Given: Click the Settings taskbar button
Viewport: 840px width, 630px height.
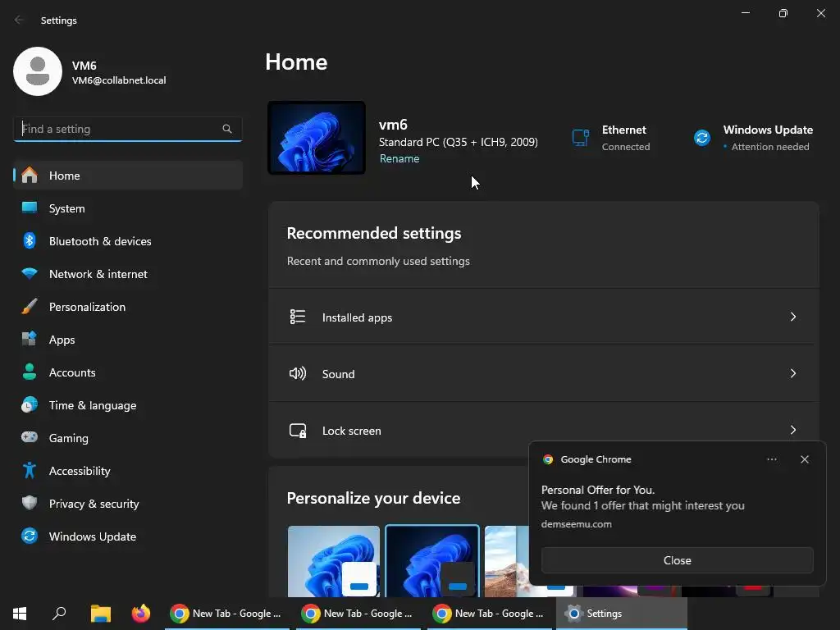Looking at the screenshot, I should click(x=622, y=613).
